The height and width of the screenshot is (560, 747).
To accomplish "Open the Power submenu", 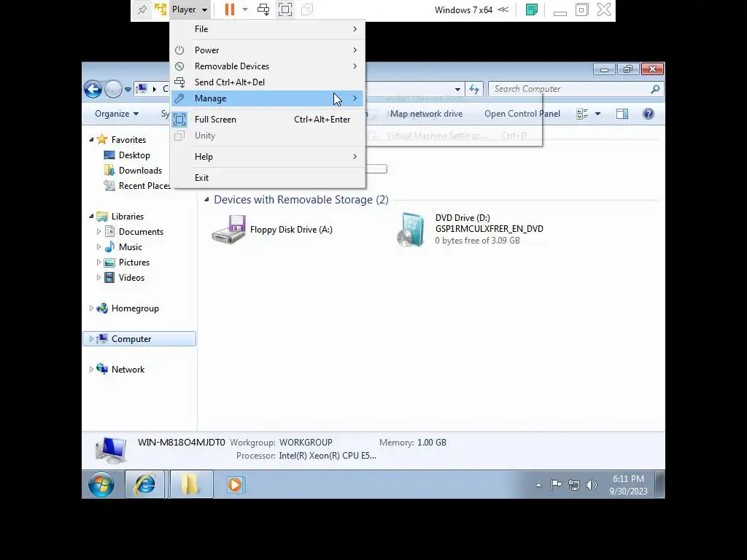I will click(268, 50).
